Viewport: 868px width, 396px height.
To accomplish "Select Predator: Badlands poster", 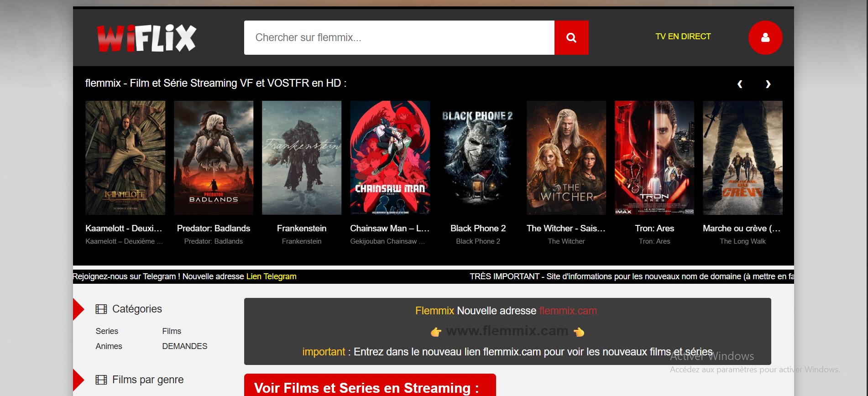I will [214, 158].
